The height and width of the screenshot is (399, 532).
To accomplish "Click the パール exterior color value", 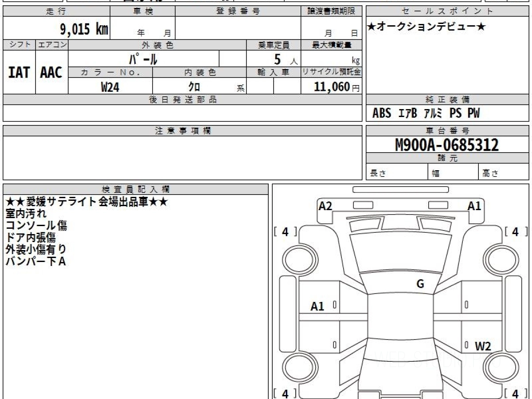I will point(143,59).
